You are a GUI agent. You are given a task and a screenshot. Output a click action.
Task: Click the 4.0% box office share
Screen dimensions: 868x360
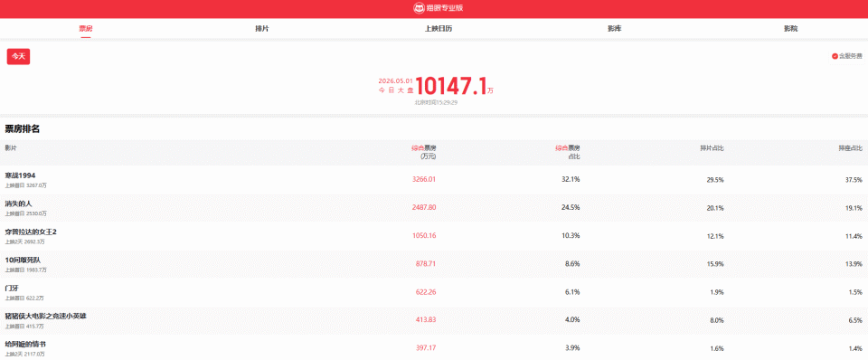click(573, 320)
